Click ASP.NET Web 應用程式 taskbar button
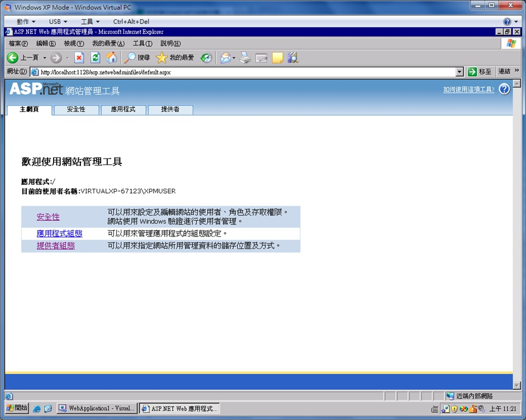This screenshot has width=526, height=420. [x=179, y=409]
